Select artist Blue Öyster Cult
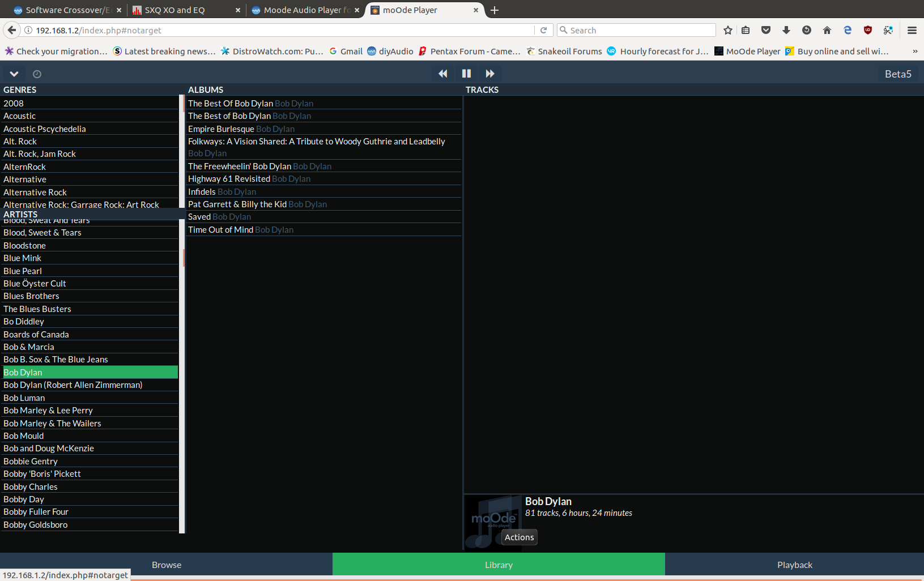Screen dimensions: 924x581 [x=91, y=283]
